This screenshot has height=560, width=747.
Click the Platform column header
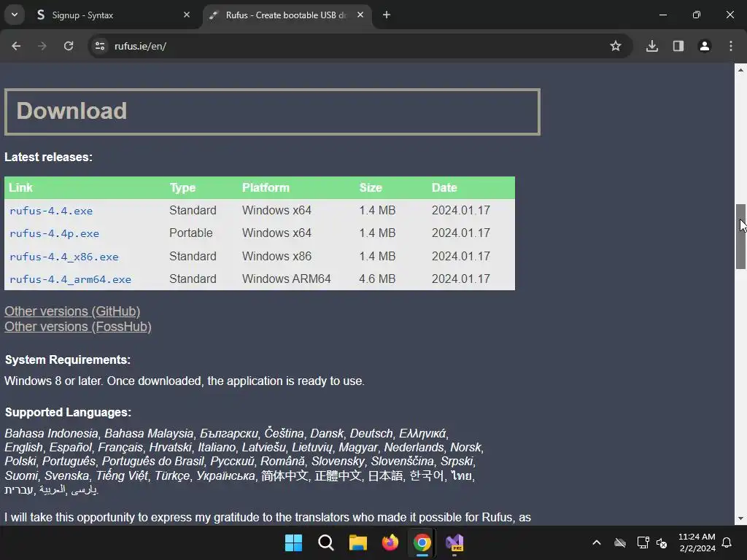pos(266,187)
